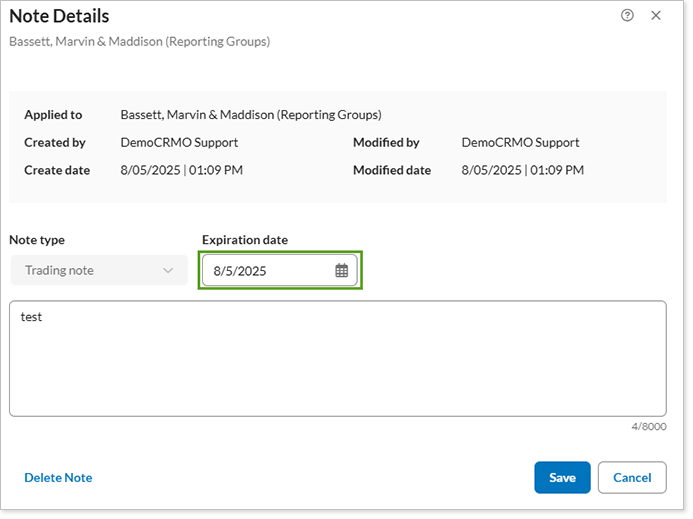Close the Note Details dialog with X
This screenshot has height=519, width=693.
point(656,15)
